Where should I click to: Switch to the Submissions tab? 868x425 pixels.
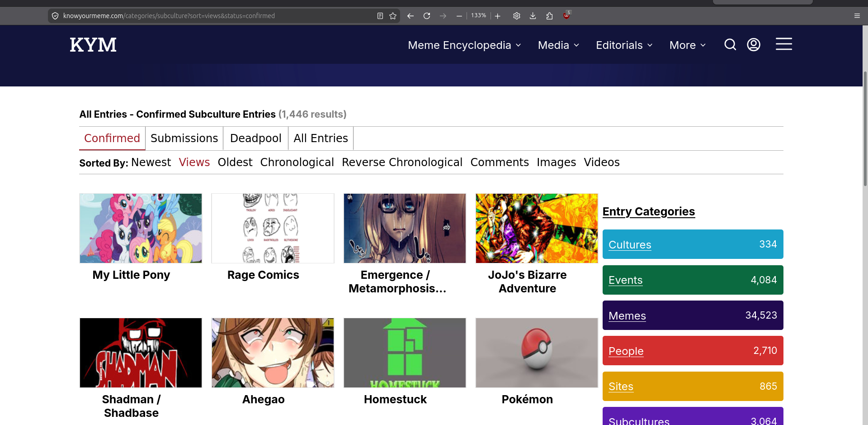184,138
